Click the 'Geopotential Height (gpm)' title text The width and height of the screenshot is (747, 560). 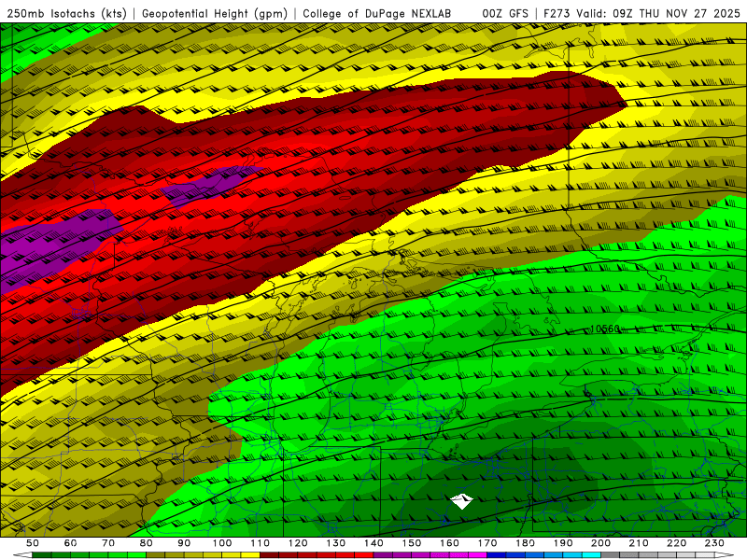(x=215, y=13)
